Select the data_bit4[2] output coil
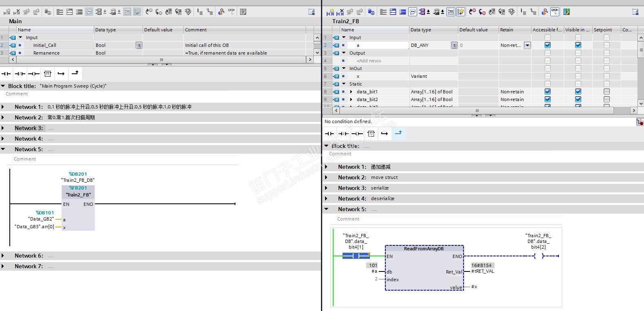The width and height of the screenshot is (644, 311). tap(538, 256)
